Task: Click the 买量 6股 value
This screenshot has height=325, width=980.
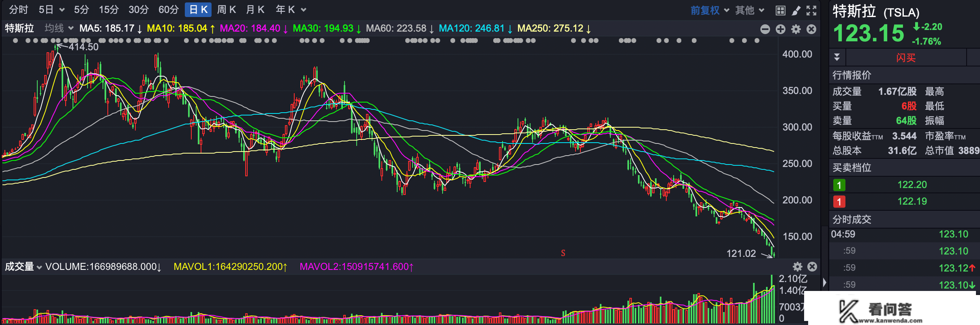Action: (x=909, y=106)
